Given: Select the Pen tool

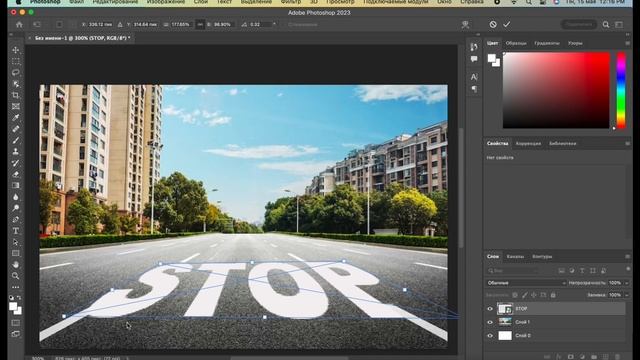Looking at the screenshot, I should click(16, 220).
